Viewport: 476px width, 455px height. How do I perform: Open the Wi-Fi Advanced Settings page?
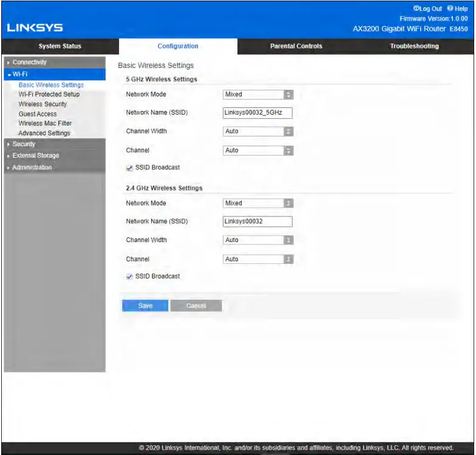[44, 133]
